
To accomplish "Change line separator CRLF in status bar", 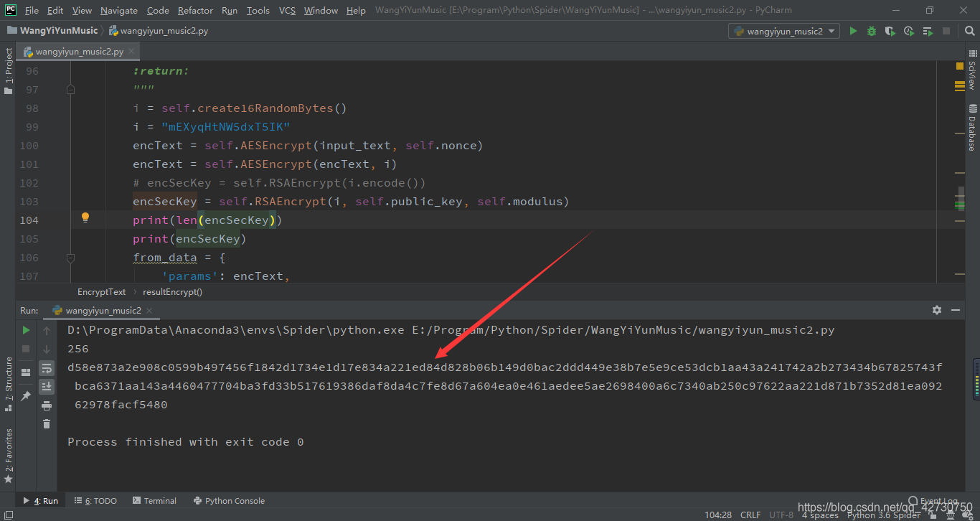I will [750, 515].
